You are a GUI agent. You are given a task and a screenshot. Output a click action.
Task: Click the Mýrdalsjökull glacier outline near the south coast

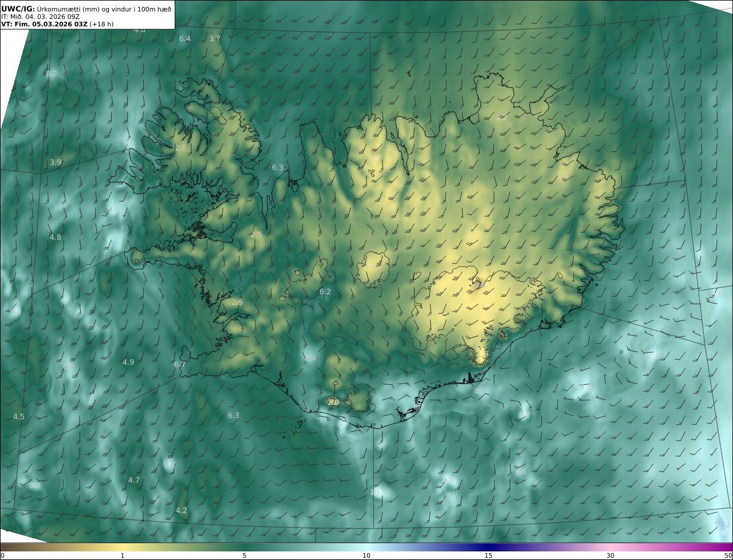point(358,399)
